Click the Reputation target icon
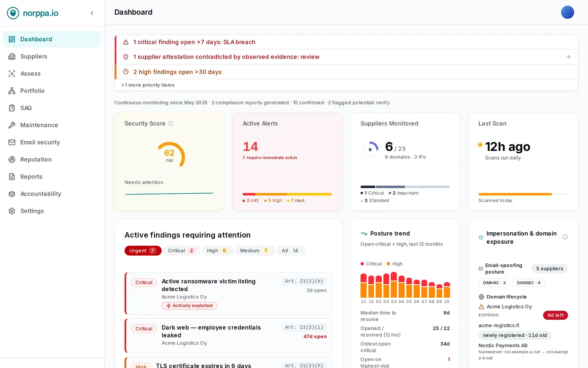 click(12, 159)
